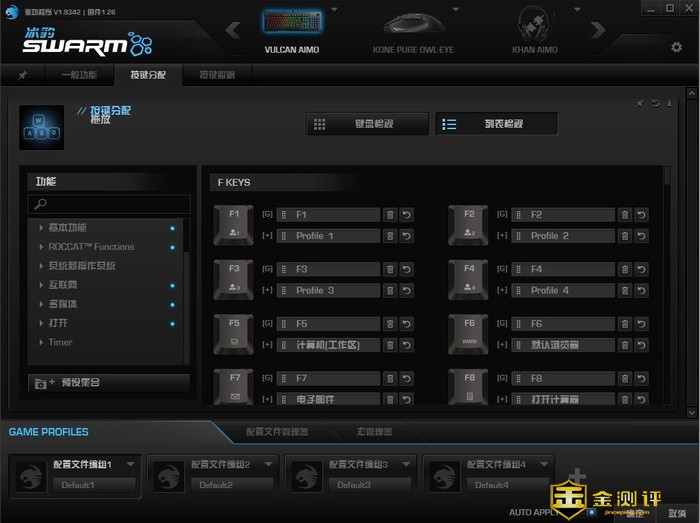Click the F5 key icon
Image resolution: width=700 pixels, height=523 pixels.
(234, 333)
